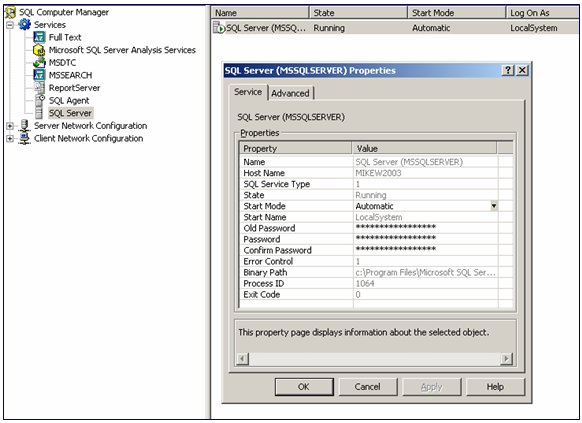The image size is (582, 423).
Task: Click the Password value field
Action: [425, 239]
